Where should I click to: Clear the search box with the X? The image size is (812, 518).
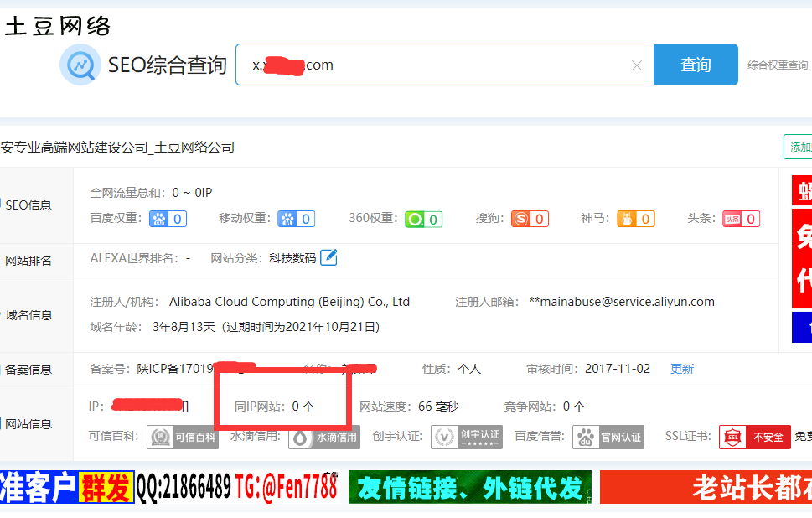(x=637, y=65)
